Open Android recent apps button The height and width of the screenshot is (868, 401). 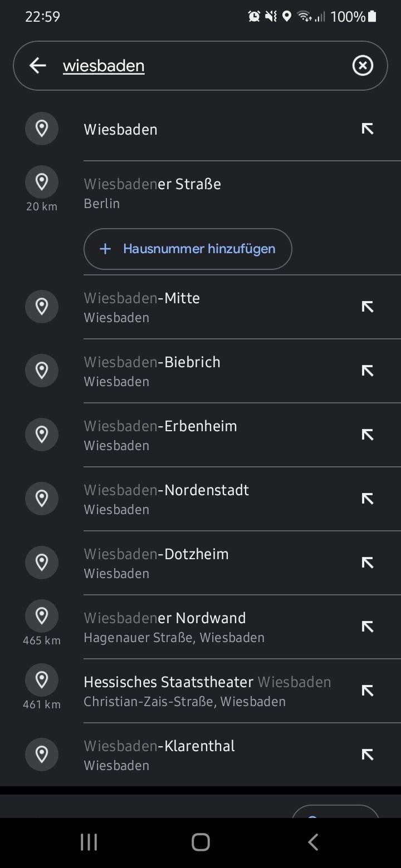(89, 842)
